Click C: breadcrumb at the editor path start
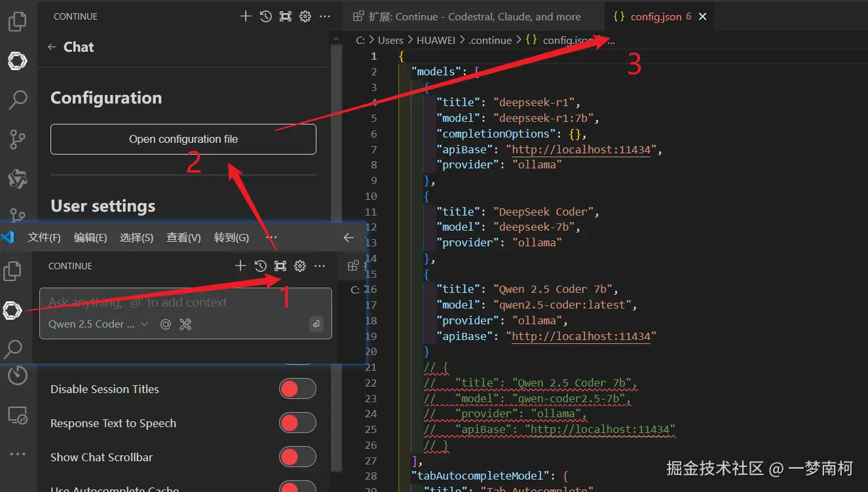The height and width of the screenshot is (492, 868). pos(360,40)
